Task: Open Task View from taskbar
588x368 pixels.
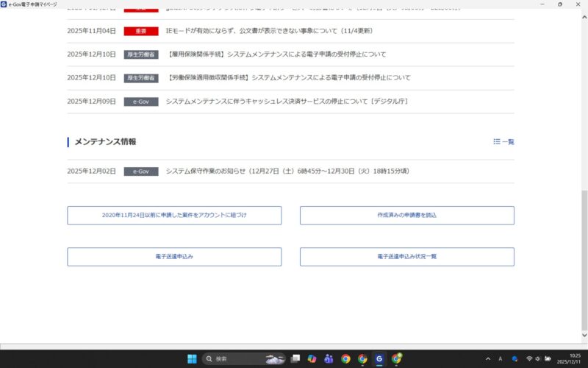Action: (x=295, y=359)
